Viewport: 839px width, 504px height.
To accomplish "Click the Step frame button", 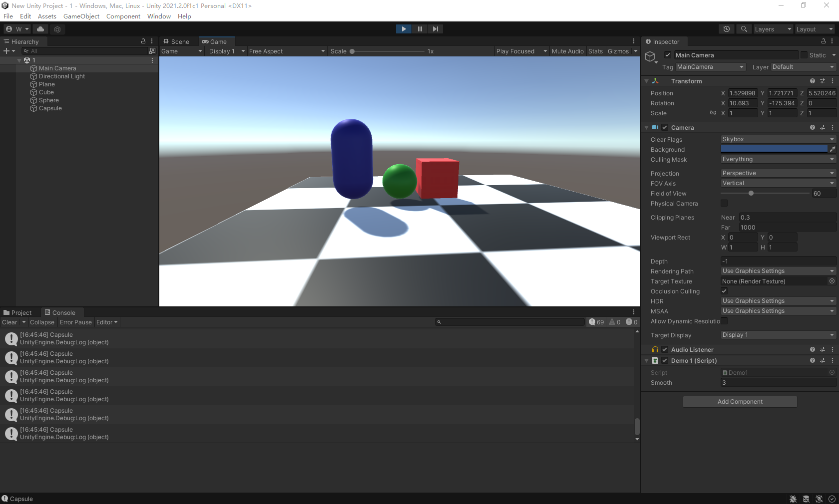I will click(435, 29).
